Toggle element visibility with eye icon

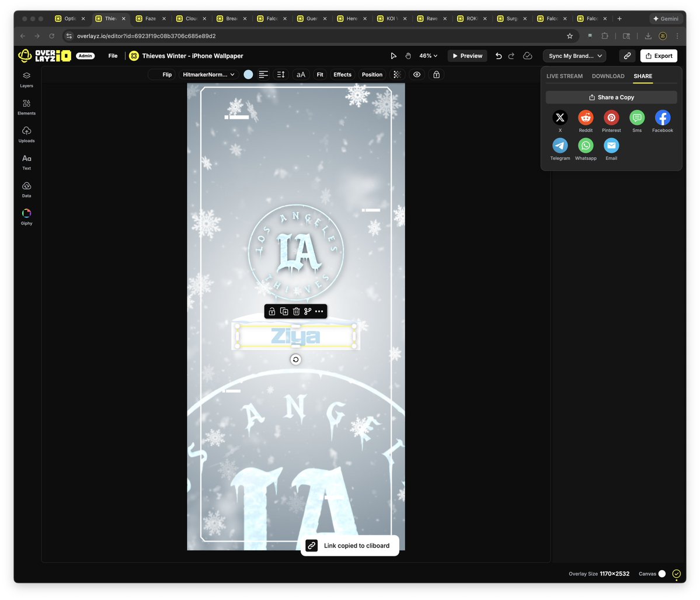(416, 75)
